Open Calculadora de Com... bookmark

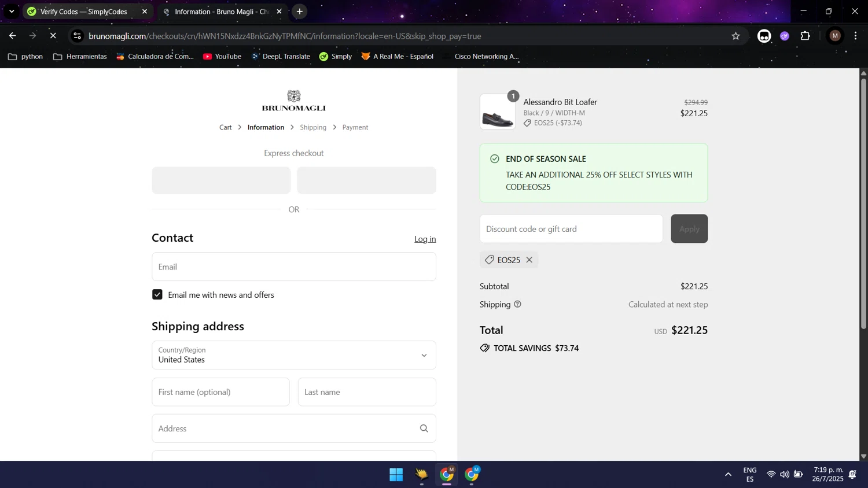(155, 56)
